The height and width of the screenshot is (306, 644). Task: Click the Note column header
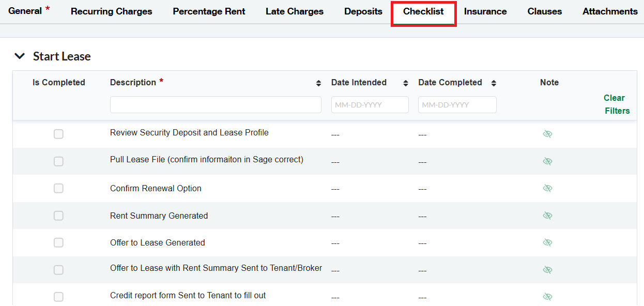[x=549, y=83]
